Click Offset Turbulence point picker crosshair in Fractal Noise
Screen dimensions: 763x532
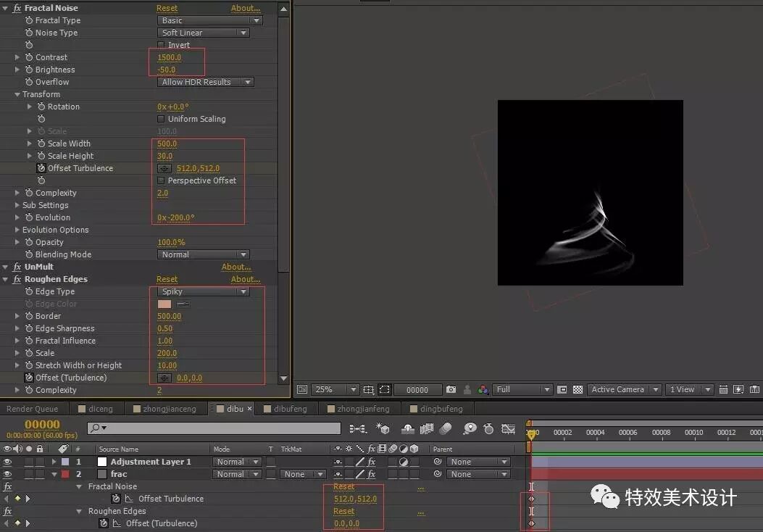click(164, 168)
